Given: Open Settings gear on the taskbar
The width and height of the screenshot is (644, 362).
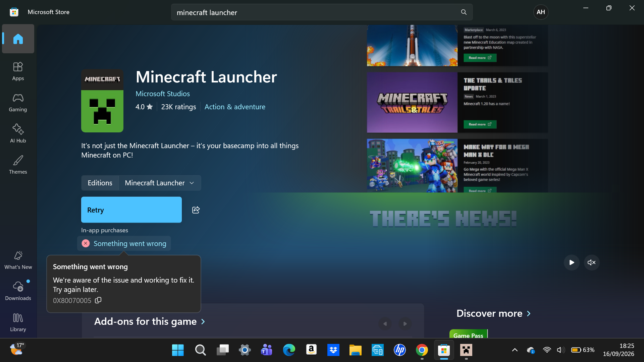Looking at the screenshot, I should [x=245, y=350].
